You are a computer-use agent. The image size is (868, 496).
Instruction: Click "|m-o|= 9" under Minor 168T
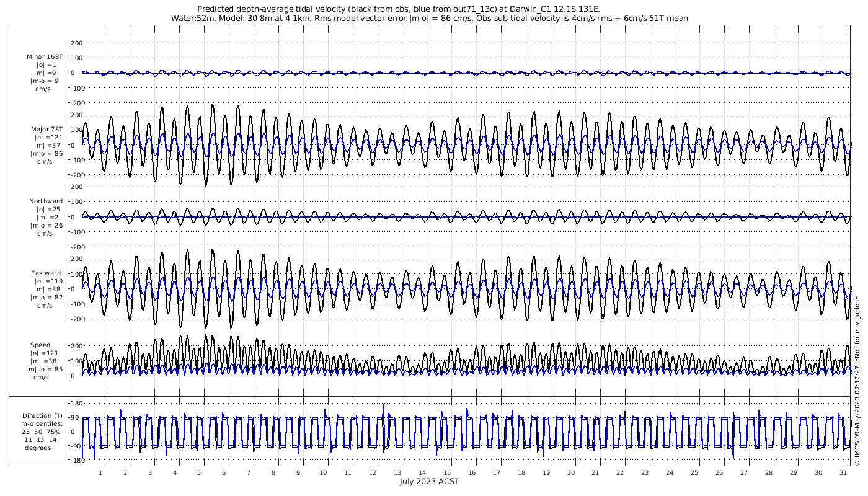[x=46, y=81]
